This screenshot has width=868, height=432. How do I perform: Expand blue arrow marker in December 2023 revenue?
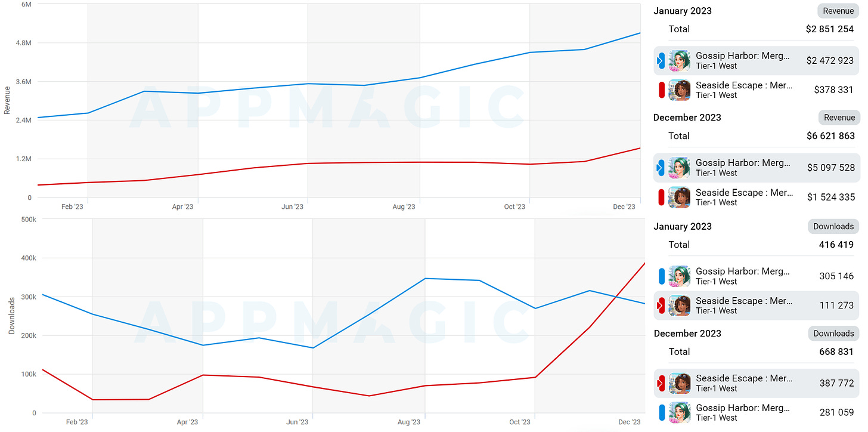tap(661, 168)
